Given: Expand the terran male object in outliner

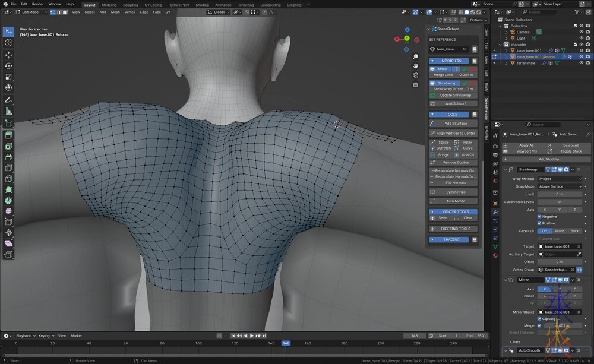Looking at the screenshot, I should coord(507,63).
